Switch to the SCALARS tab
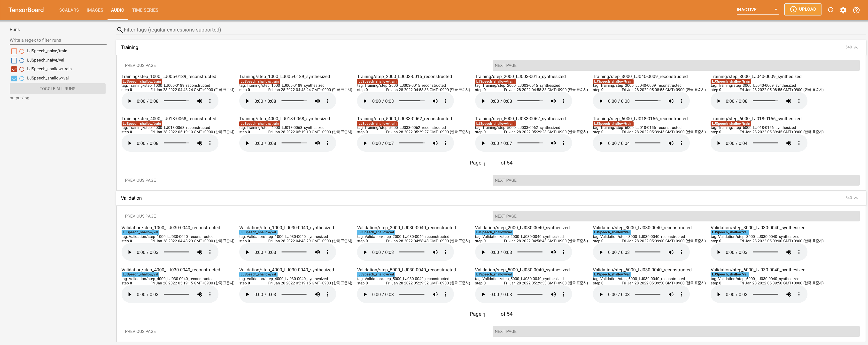Image resolution: width=868 pixels, height=345 pixels. (x=69, y=10)
